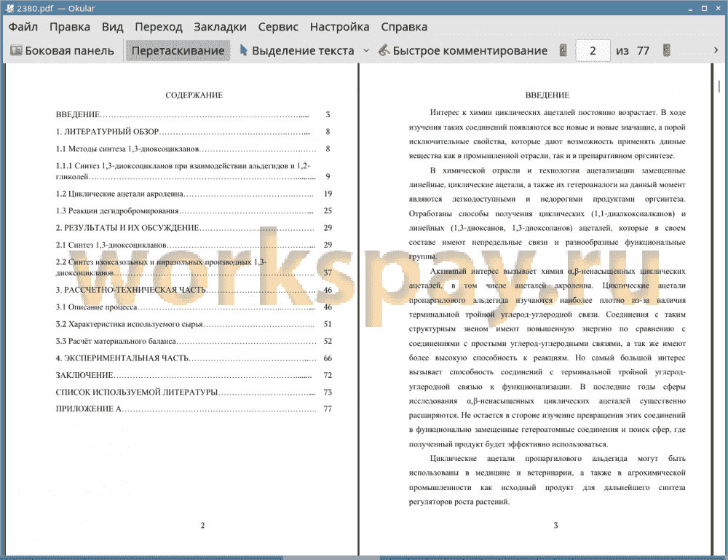Click the ЗАКЛЮЧЕНИЕ contents entry
Image resolution: width=728 pixels, height=560 pixels.
(194, 375)
